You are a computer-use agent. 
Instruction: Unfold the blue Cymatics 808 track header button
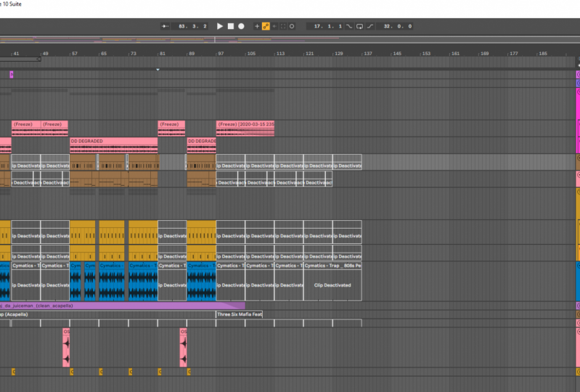tap(578, 265)
